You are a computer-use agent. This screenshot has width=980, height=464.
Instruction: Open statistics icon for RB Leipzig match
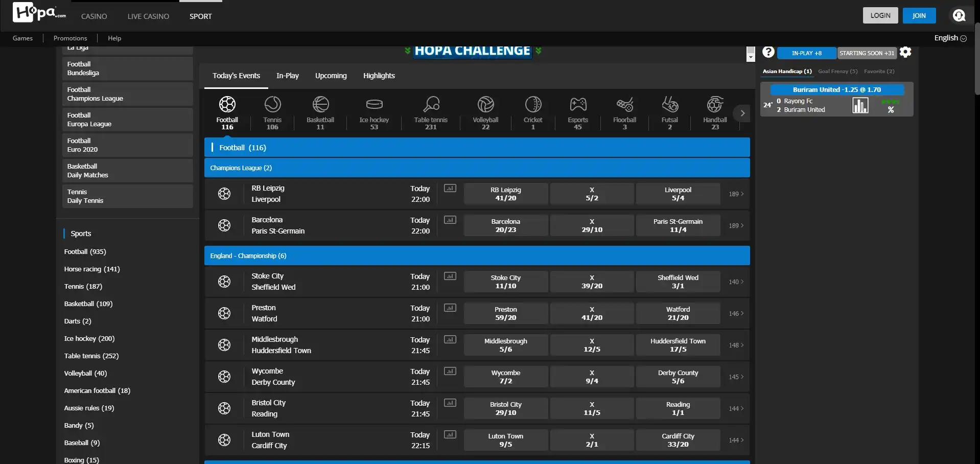(x=450, y=189)
